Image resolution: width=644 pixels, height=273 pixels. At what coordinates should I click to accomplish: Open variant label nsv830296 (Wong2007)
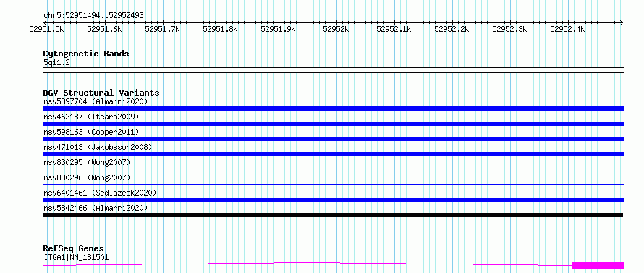87,177
